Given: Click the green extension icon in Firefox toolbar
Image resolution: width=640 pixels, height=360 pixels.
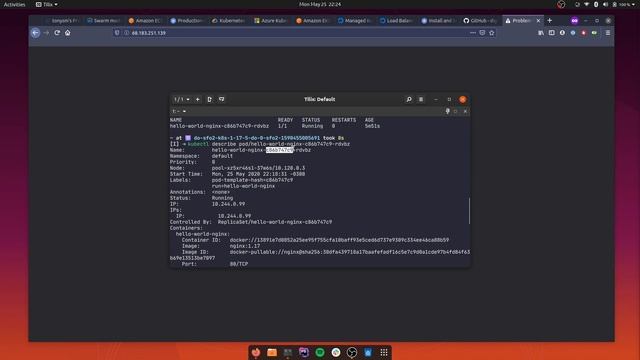Looking at the screenshot, I should 594,33.
